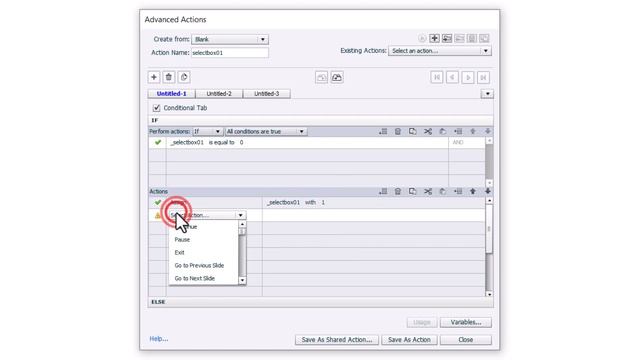Viewport: 640px width, 360px height.
Task: Open the Help link
Action: point(159,338)
